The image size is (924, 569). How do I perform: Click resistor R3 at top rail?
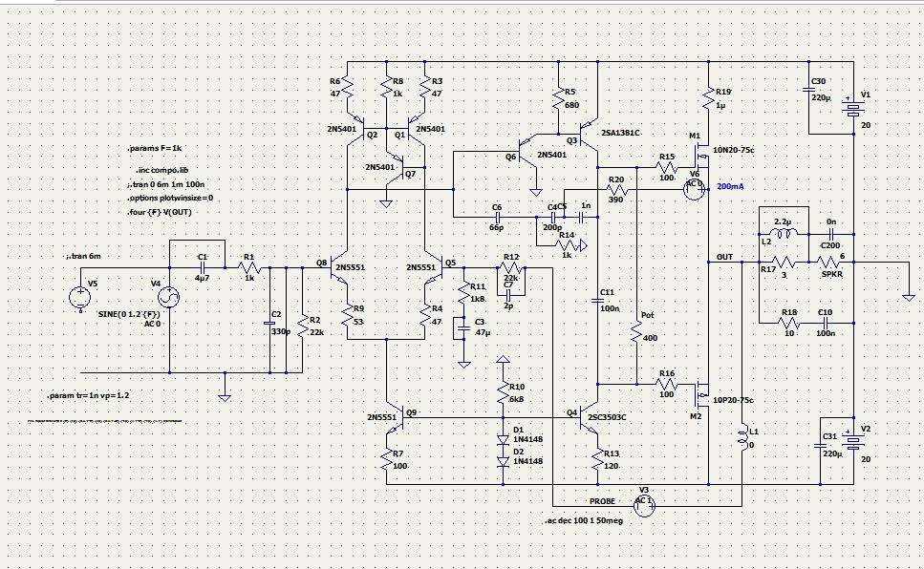click(x=425, y=88)
